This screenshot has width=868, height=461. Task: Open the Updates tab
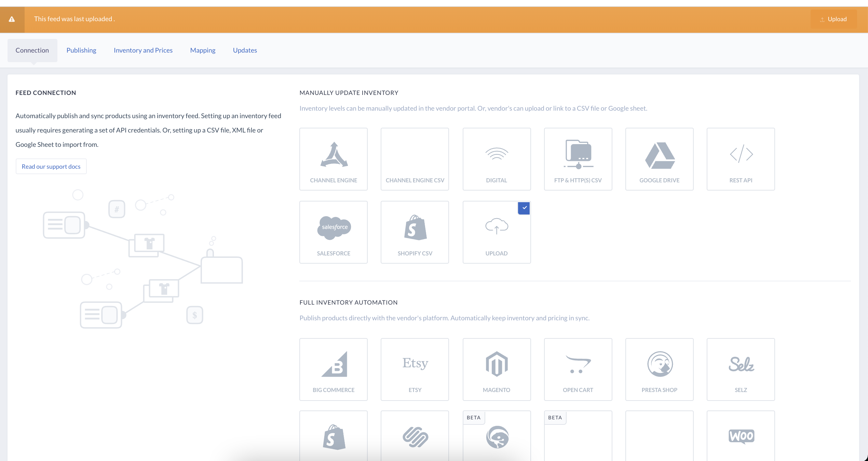245,50
